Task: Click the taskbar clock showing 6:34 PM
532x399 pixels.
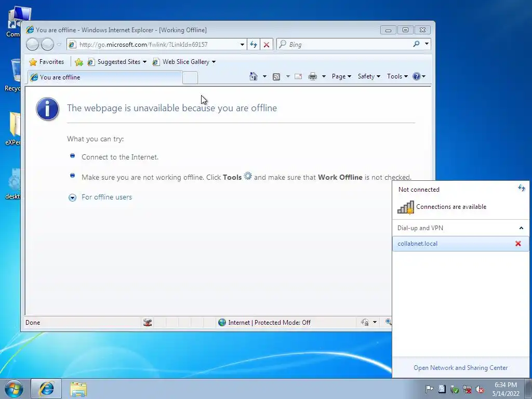Action: [x=506, y=389]
